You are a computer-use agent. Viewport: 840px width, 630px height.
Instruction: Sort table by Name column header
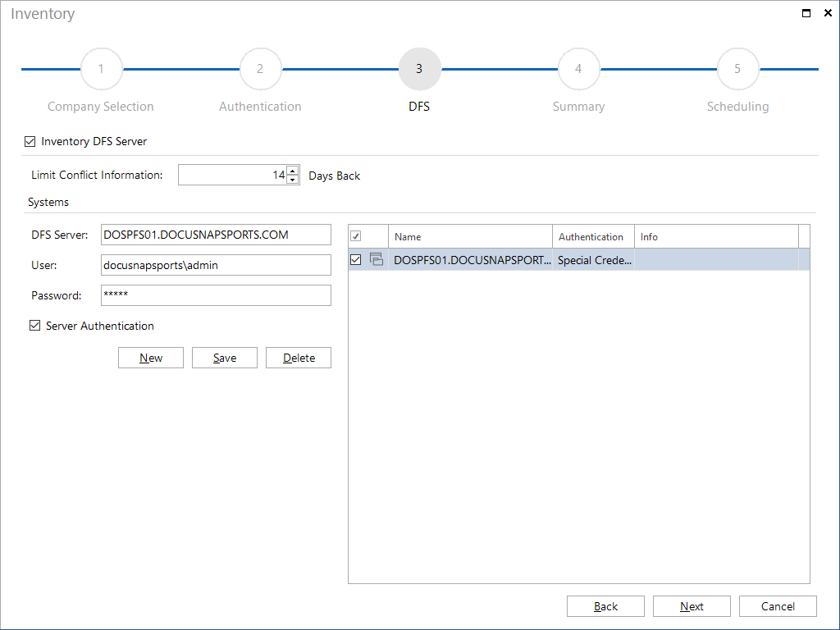coord(470,236)
